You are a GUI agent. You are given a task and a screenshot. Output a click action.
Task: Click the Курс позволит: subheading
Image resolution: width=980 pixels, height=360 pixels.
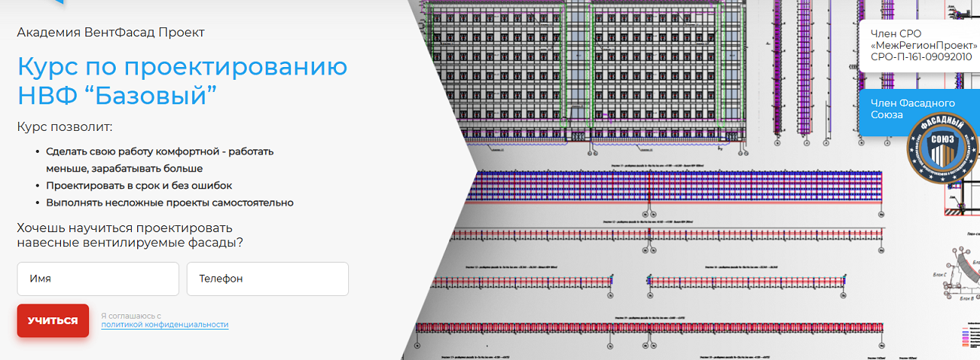pyautogui.click(x=65, y=127)
